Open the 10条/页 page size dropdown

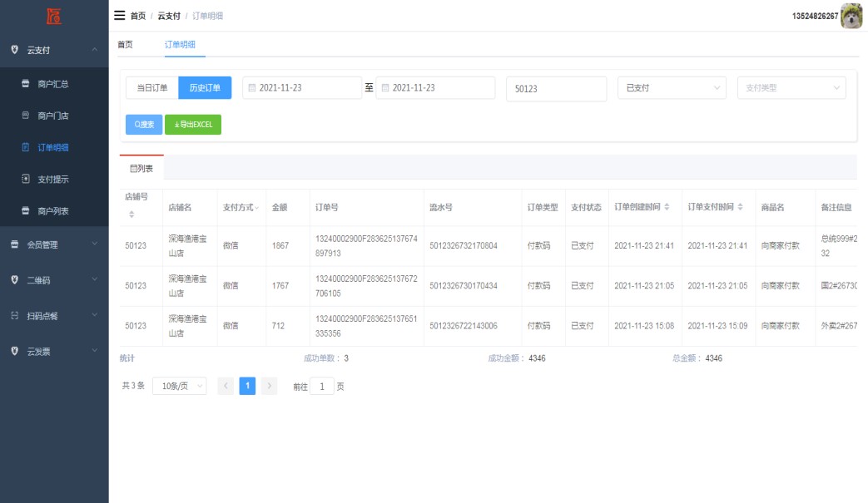[x=179, y=386]
